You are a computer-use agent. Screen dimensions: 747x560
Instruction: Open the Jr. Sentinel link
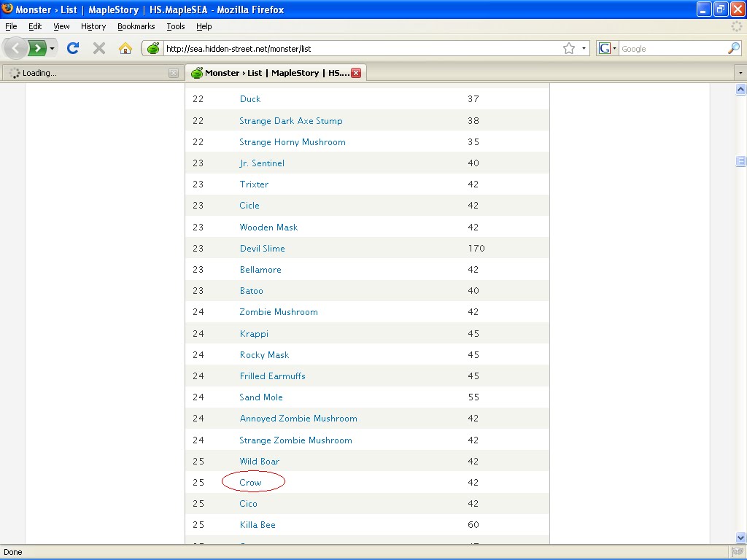point(262,163)
